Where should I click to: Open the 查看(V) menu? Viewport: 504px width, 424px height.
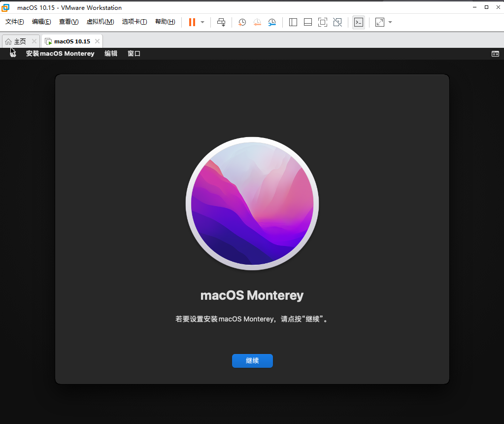coord(69,22)
